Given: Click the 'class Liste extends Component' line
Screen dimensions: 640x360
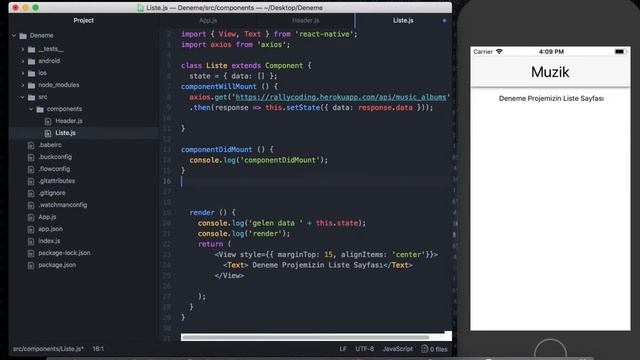Looking at the screenshot, I should click(x=246, y=65).
